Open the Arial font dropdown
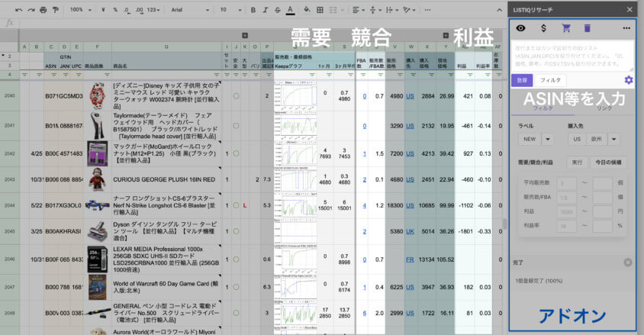Viewport: 644px width, 335px height. pos(190,10)
